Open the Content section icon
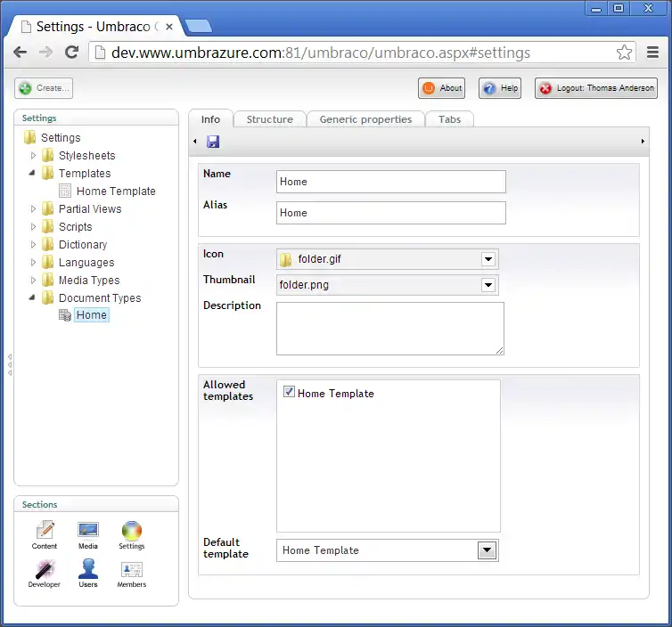 point(45,530)
